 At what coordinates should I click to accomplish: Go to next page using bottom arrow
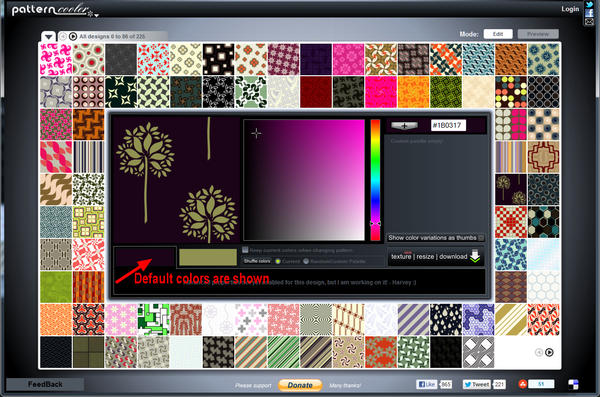(x=549, y=352)
